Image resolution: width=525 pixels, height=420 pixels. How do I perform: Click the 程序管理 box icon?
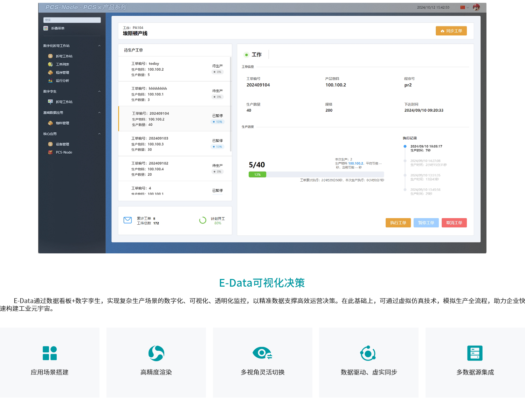click(x=50, y=72)
